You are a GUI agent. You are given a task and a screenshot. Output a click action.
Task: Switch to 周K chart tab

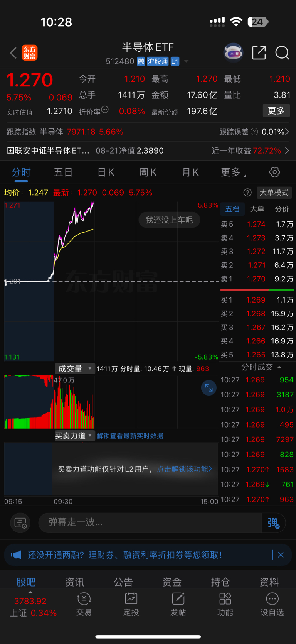point(148,172)
